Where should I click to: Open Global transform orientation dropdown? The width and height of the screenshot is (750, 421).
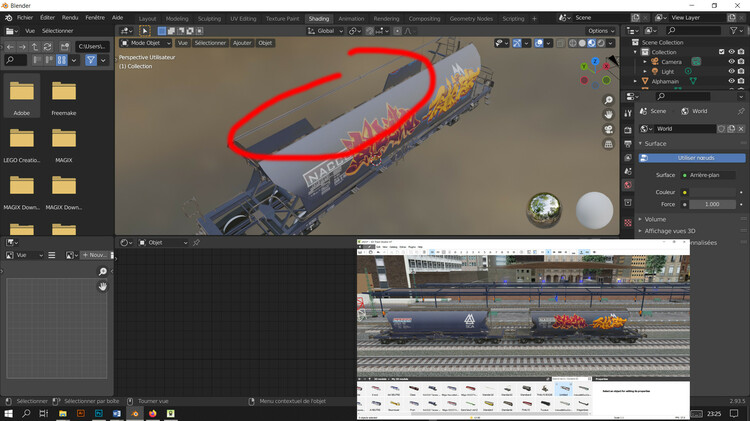[x=325, y=31]
